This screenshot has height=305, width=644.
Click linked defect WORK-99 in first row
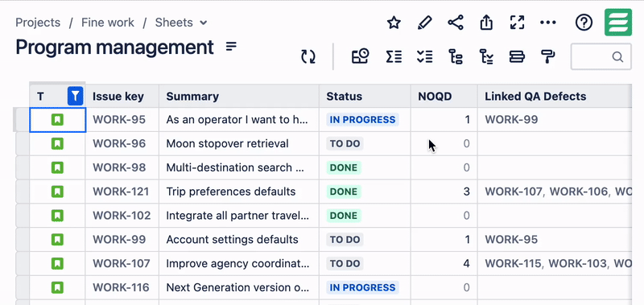click(511, 120)
